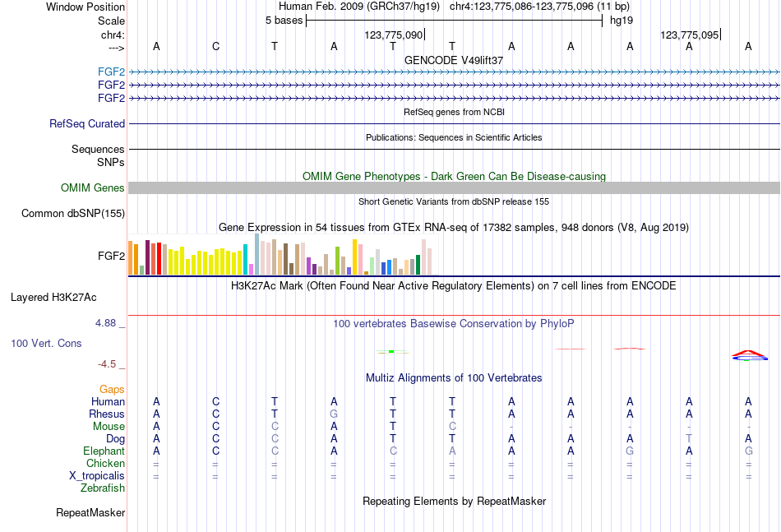Open the 100 Vert. Cons track label
This screenshot has width=781, height=532.
coord(46,343)
